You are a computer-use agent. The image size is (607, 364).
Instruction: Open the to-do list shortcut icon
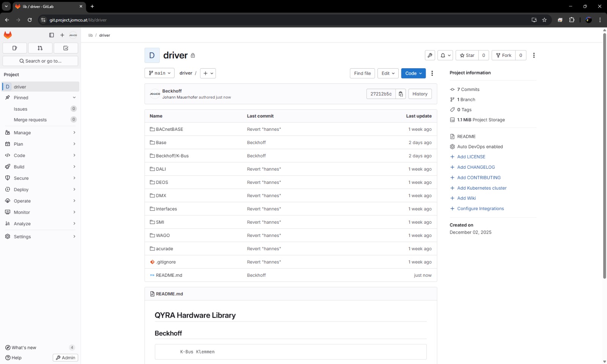(66, 48)
